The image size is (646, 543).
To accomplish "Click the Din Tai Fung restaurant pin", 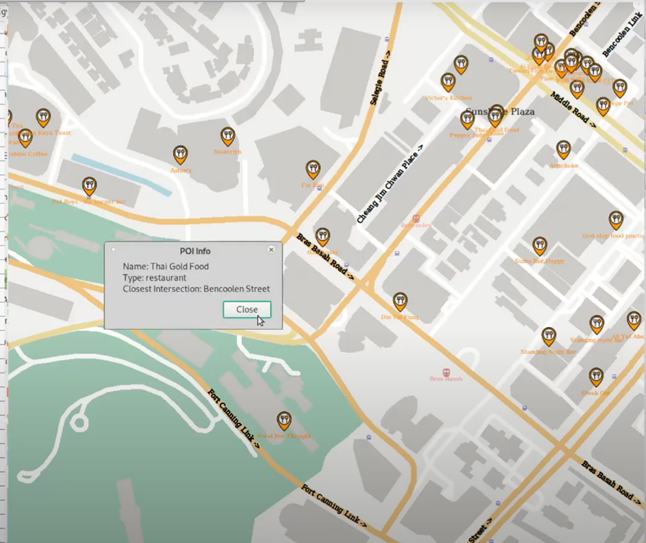I will (400, 302).
